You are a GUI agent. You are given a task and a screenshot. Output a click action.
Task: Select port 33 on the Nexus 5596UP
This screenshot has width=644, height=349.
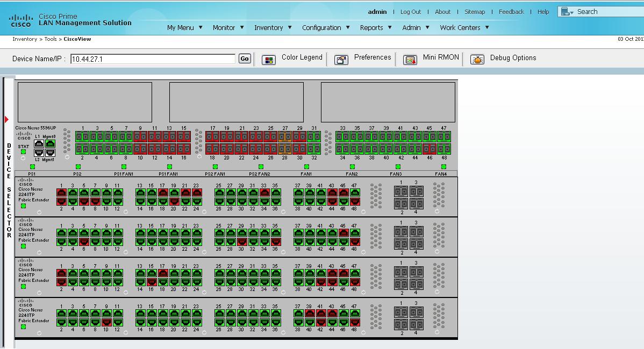pos(342,136)
